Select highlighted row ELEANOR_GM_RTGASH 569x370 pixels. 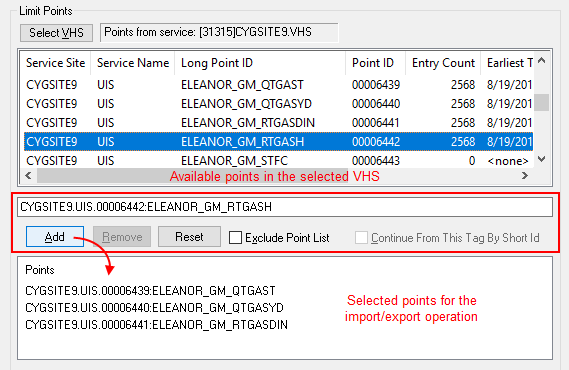[x=278, y=141]
